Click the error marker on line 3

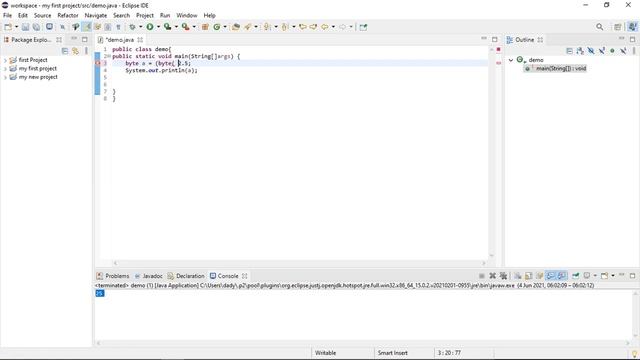click(98, 63)
